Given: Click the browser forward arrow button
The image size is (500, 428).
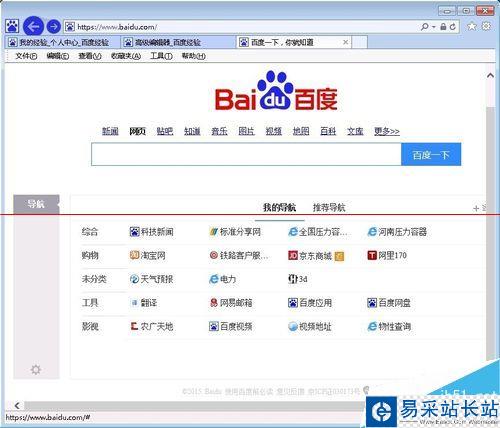Looking at the screenshot, I should [53, 26].
